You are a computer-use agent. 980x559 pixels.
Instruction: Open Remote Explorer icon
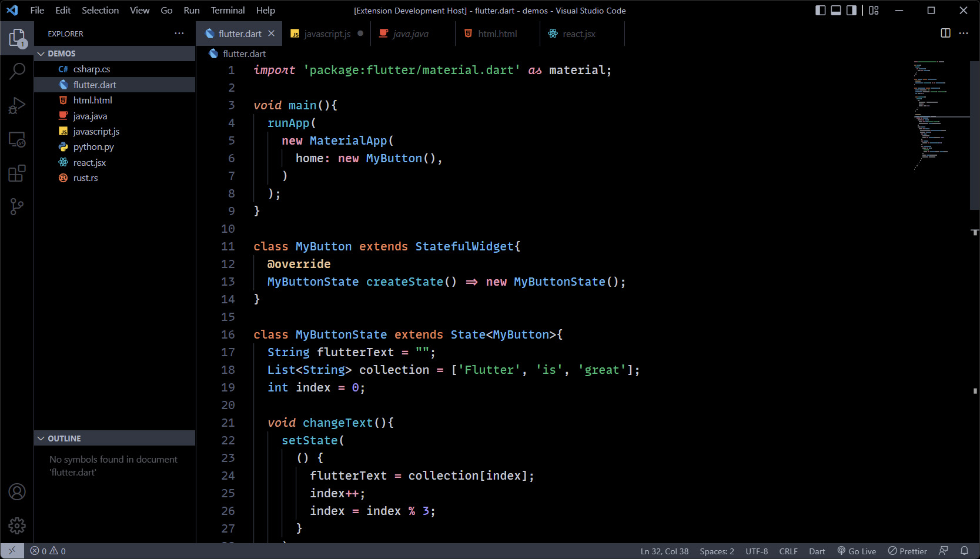(x=17, y=139)
